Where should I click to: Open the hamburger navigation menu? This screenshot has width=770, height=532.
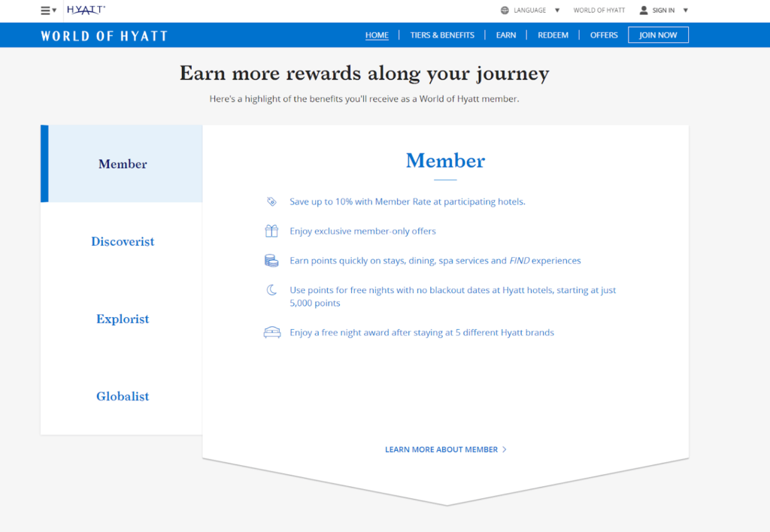pos(47,10)
